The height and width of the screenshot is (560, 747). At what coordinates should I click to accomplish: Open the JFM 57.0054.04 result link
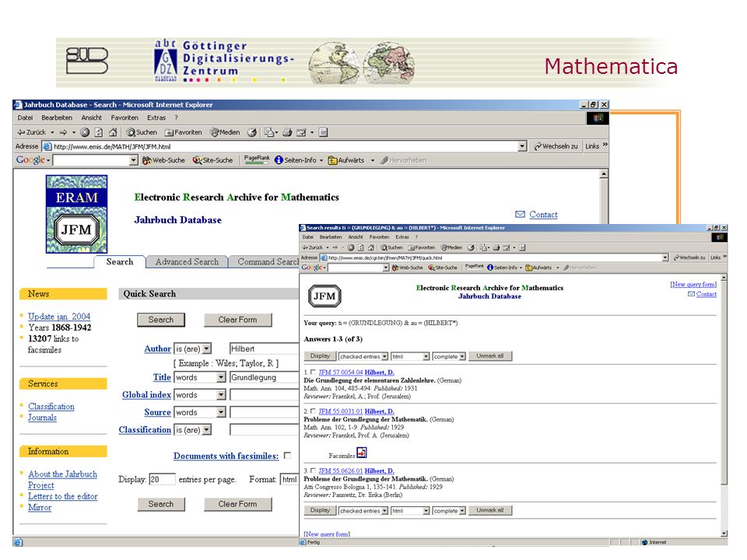pos(340,373)
